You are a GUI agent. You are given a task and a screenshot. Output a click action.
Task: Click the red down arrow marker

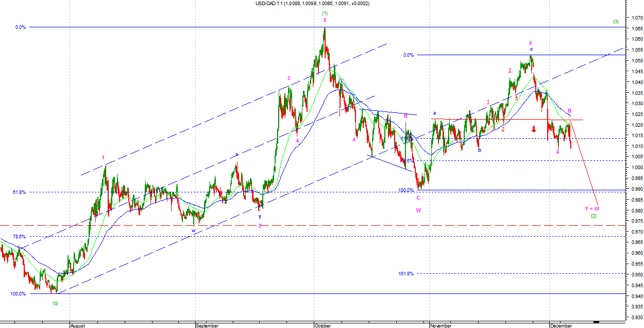tap(535, 129)
